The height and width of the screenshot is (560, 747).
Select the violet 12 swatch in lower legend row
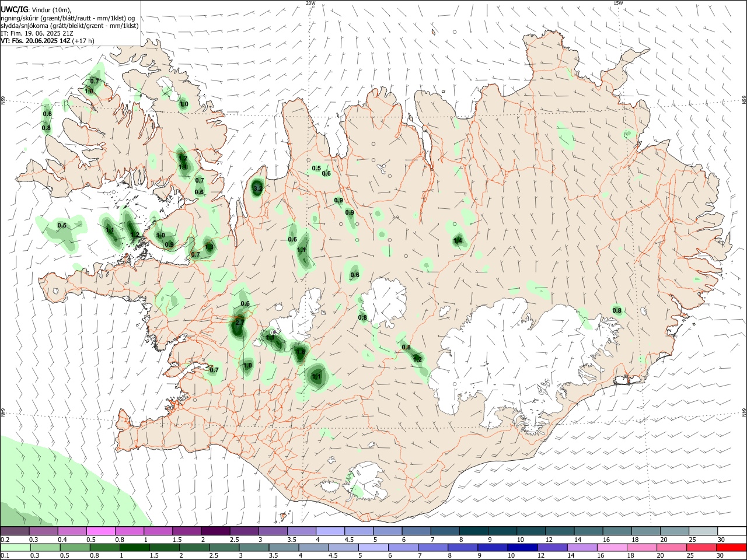click(553, 548)
